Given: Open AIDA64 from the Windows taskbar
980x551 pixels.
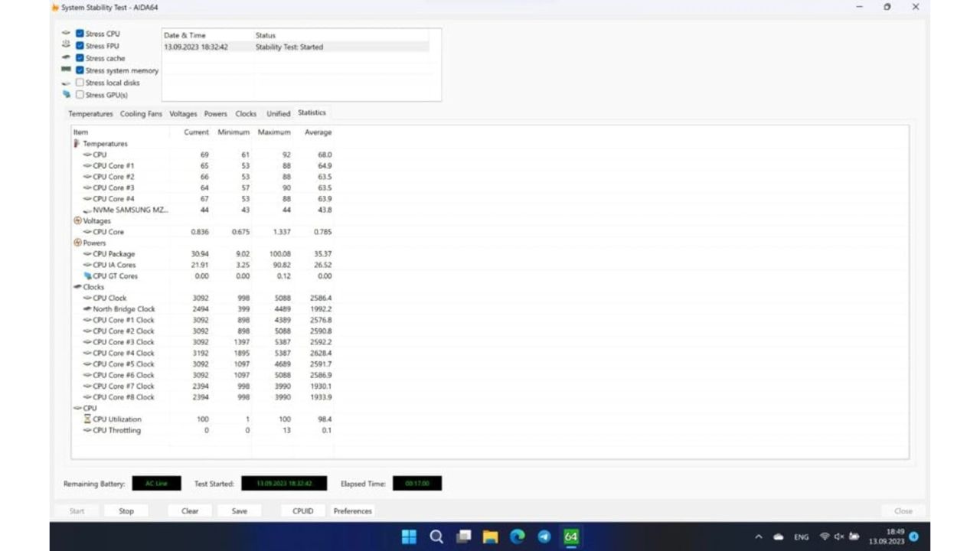Looking at the screenshot, I should (570, 536).
